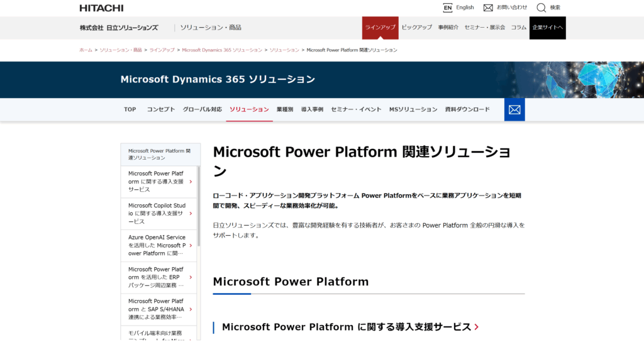The width and height of the screenshot is (644, 342).
Task: Open sidebar SAP S/4HANA 連携 item
Action: pyautogui.click(x=158, y=309)
